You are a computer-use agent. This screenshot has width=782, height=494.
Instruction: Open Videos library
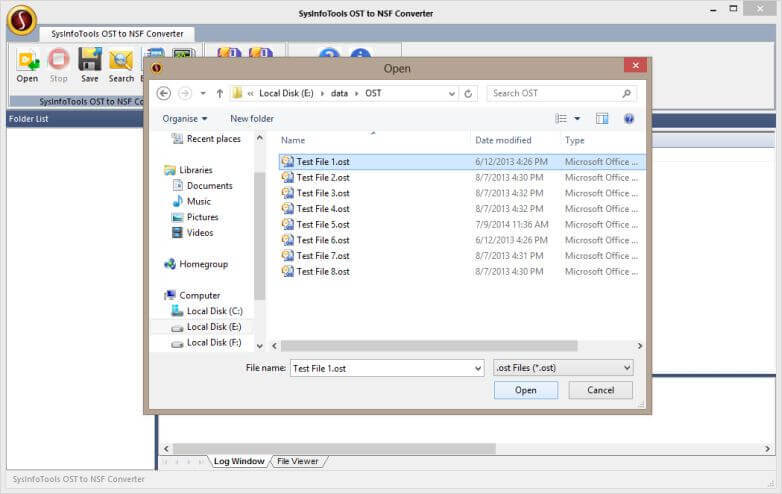click(193, 233)
